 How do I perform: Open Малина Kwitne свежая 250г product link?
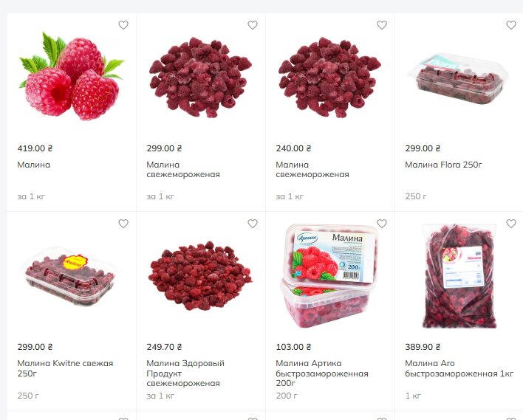coord(65,368)
